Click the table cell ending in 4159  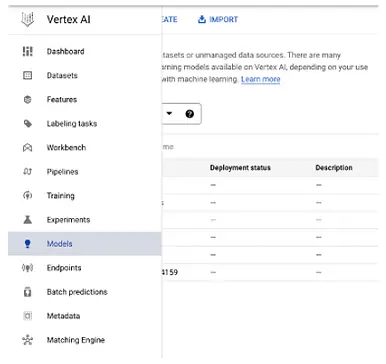pyautogui.click(x=170, y=272)
